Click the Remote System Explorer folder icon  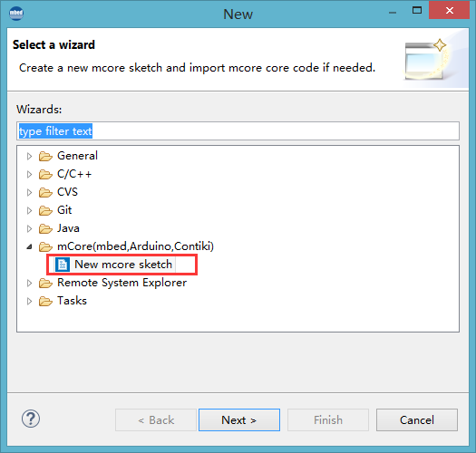point(45,283)
